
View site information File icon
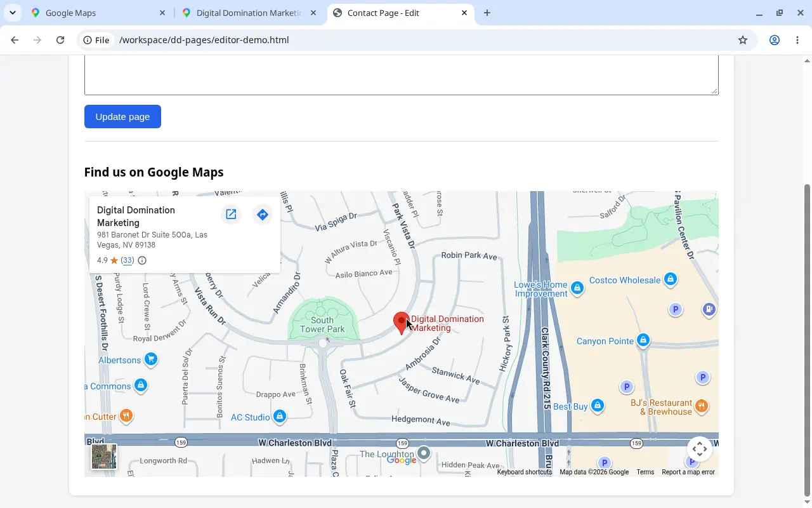96,40
